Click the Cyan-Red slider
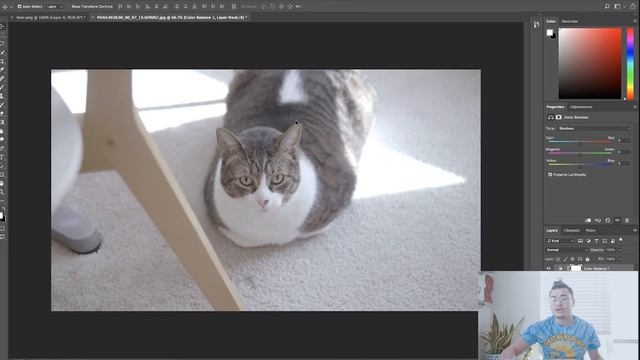Viewport: 640px width, 360px height. coord(580,142)
